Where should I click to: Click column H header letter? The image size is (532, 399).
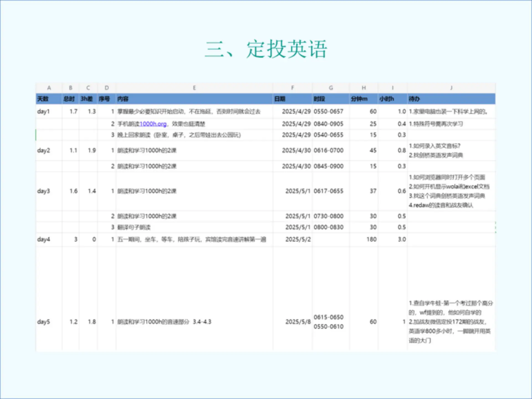click(364, 88)
